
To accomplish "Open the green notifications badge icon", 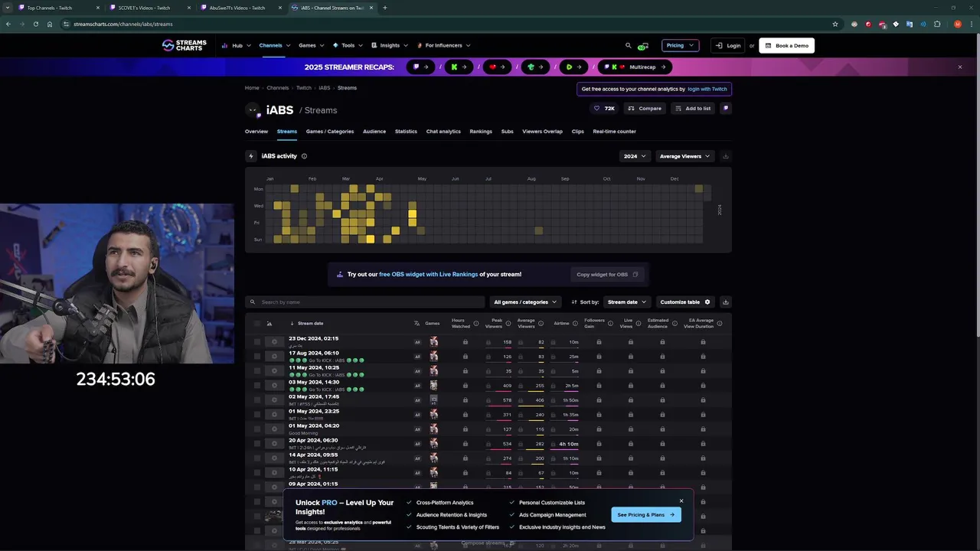I will coord(643,46).
